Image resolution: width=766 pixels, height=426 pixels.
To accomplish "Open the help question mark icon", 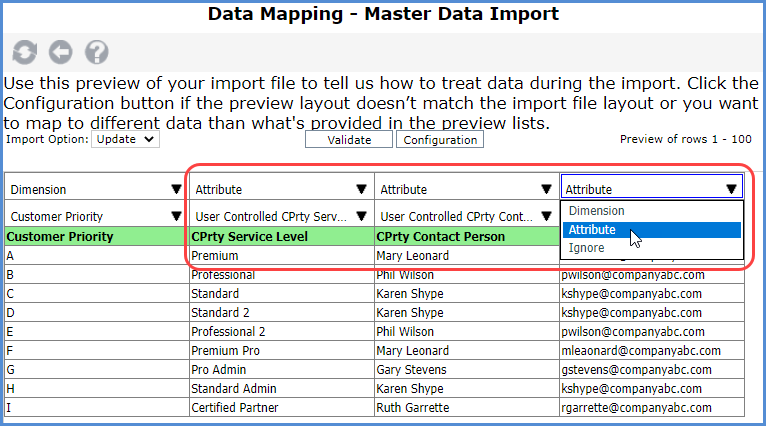I will tap(96, 52).
